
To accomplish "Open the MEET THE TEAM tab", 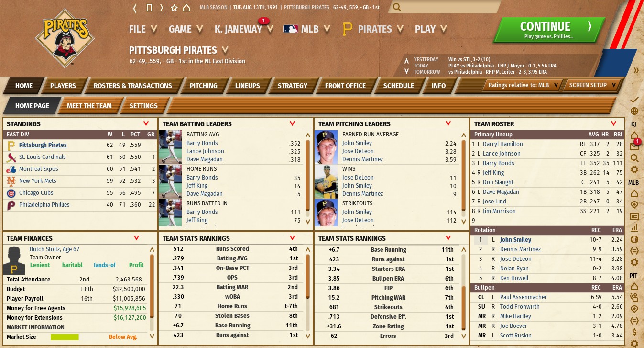I will tap(89, 106).
